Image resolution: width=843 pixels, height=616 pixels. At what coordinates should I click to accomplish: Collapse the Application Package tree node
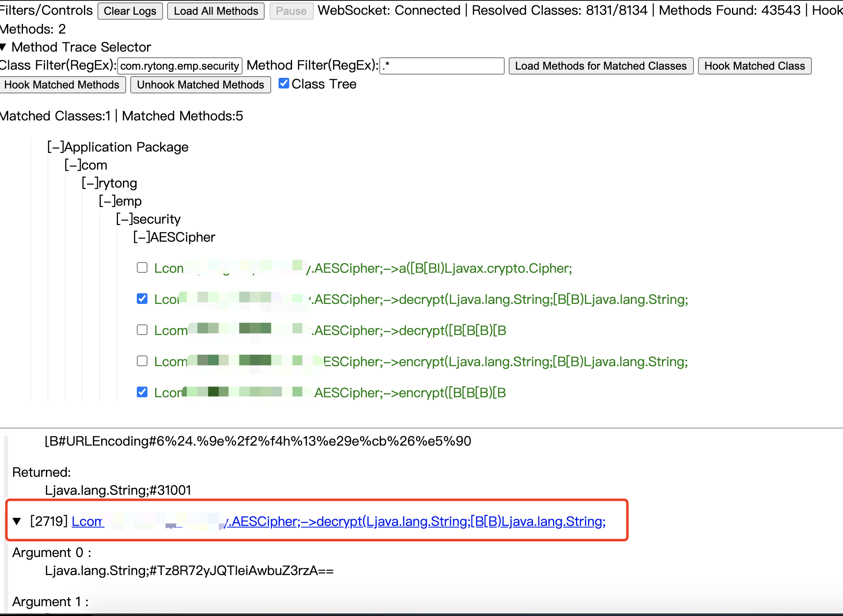(x=55, y=147)
